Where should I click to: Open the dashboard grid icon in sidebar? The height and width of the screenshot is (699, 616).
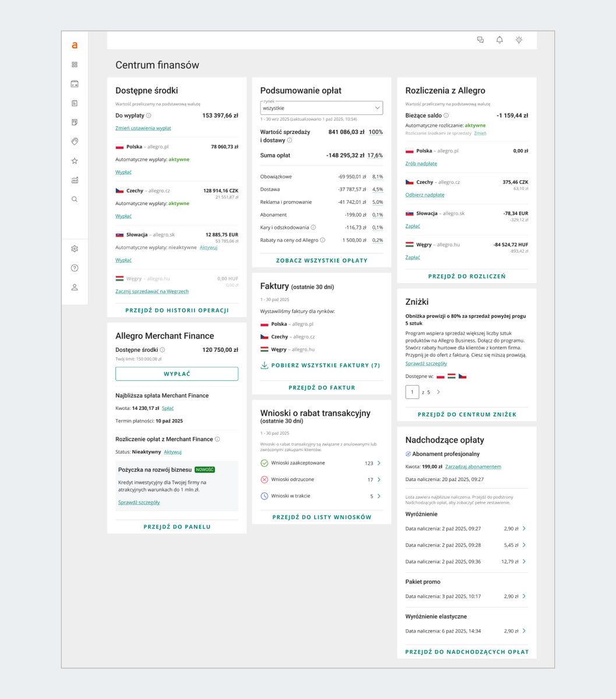[x=75, y=65]
